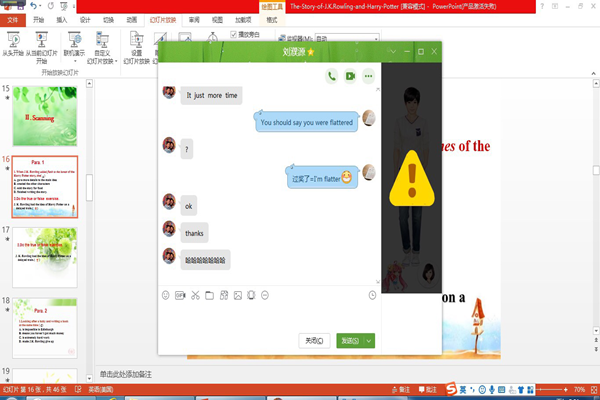Start a video call in chat window
The image size is (600, 400).
coord(350,76)
